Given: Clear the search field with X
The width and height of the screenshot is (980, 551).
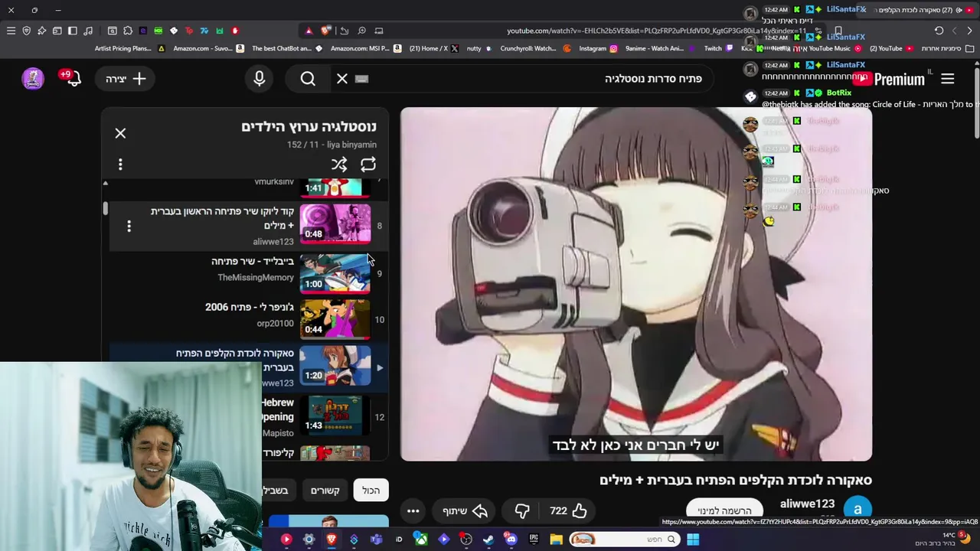Looking at the screenshot, I should pos(342,78).
